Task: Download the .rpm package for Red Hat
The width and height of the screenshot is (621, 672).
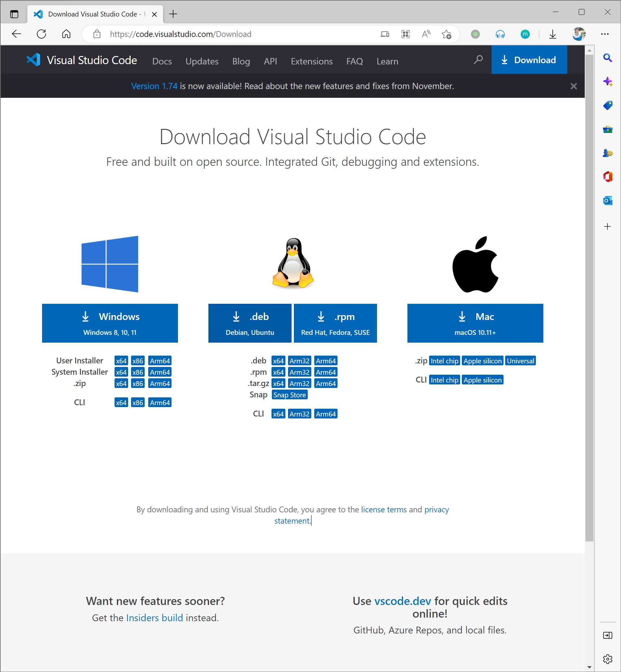Action: coord(335,323)
